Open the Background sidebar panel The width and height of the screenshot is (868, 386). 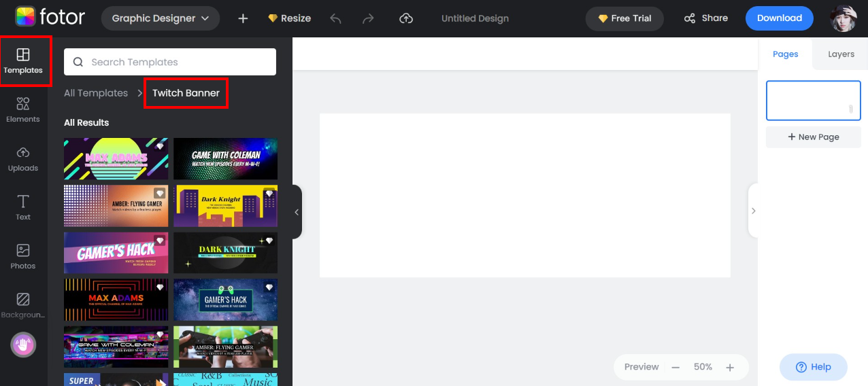pos(23,305)
